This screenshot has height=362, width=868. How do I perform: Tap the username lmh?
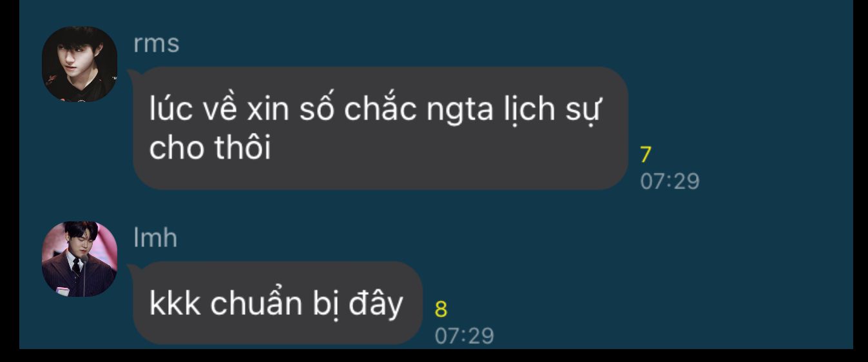coord(155,238)
